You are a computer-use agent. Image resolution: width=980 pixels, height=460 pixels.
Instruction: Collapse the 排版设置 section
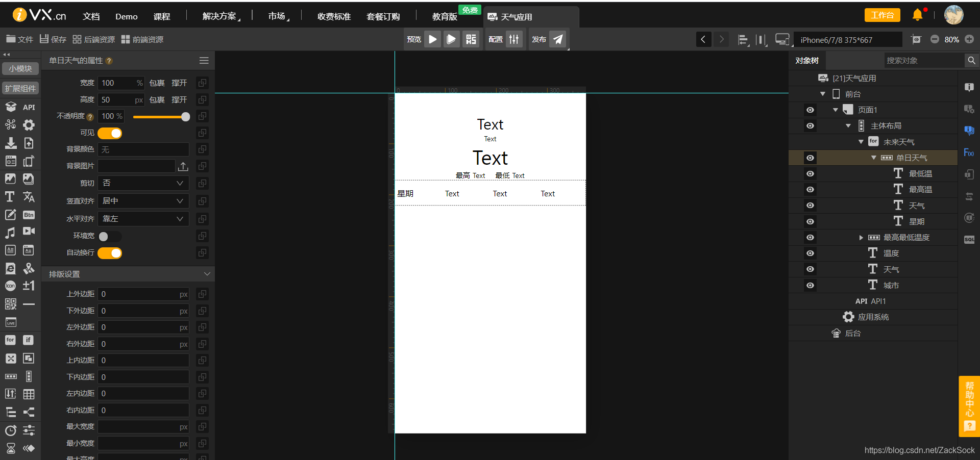pyautogui.click(x=207, y=274)
